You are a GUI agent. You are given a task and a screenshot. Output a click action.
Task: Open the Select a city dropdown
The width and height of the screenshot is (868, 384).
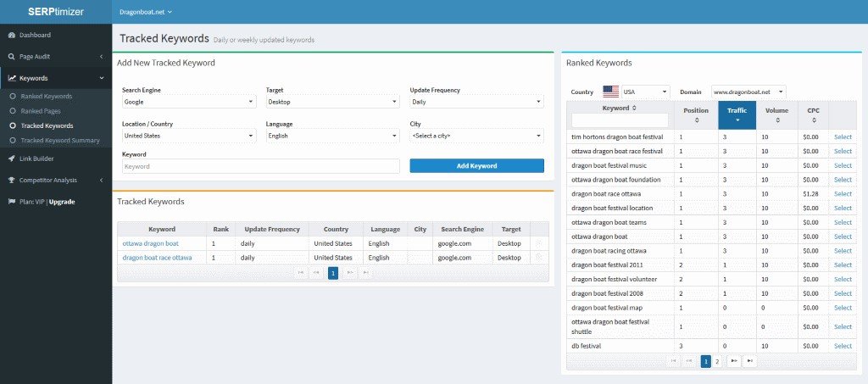(476, 136)
